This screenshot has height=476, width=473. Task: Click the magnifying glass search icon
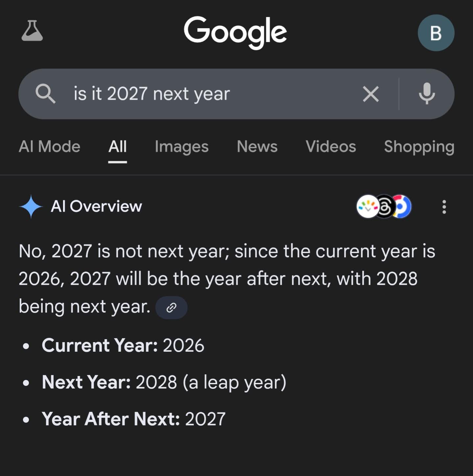pyautogui.click(x=45, y=94)
